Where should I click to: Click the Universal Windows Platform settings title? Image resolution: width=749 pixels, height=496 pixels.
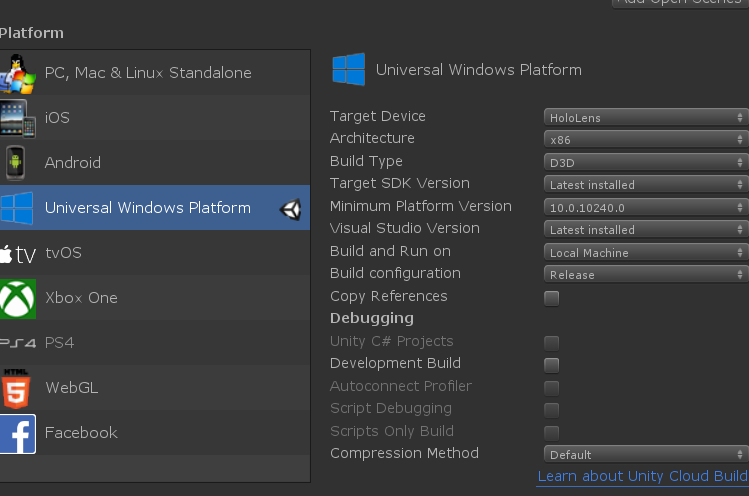[x=479, y=70]
